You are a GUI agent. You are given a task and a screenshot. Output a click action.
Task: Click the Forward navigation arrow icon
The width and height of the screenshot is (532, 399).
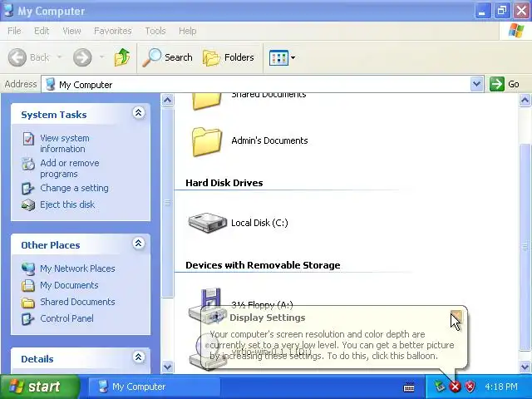[x=82, y=57]
